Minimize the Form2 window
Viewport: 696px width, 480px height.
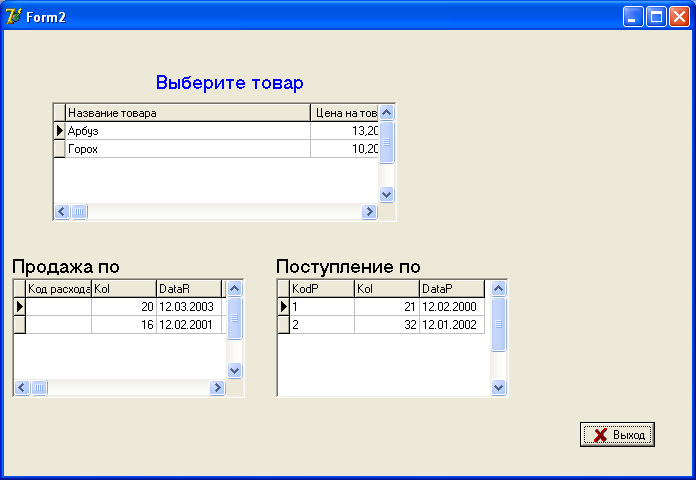633,17
